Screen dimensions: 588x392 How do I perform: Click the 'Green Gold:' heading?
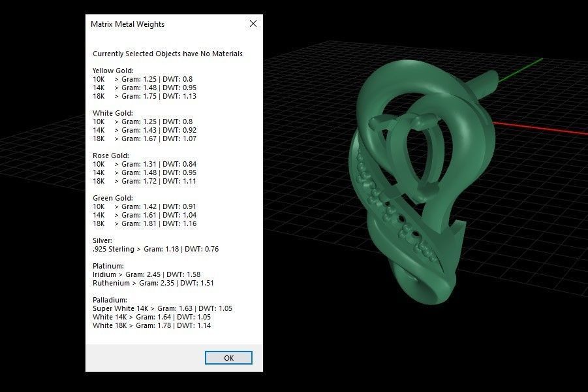click(x=113, y=198)
